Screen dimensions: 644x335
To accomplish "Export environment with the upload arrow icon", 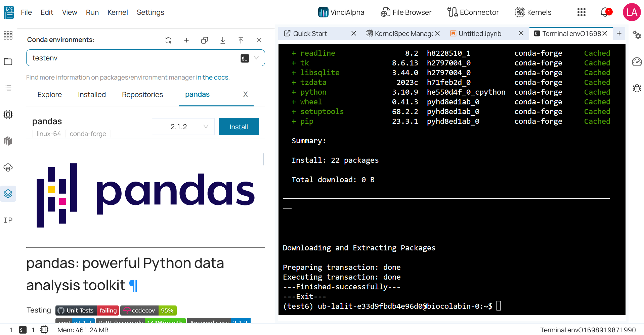I will pos(241,40).
